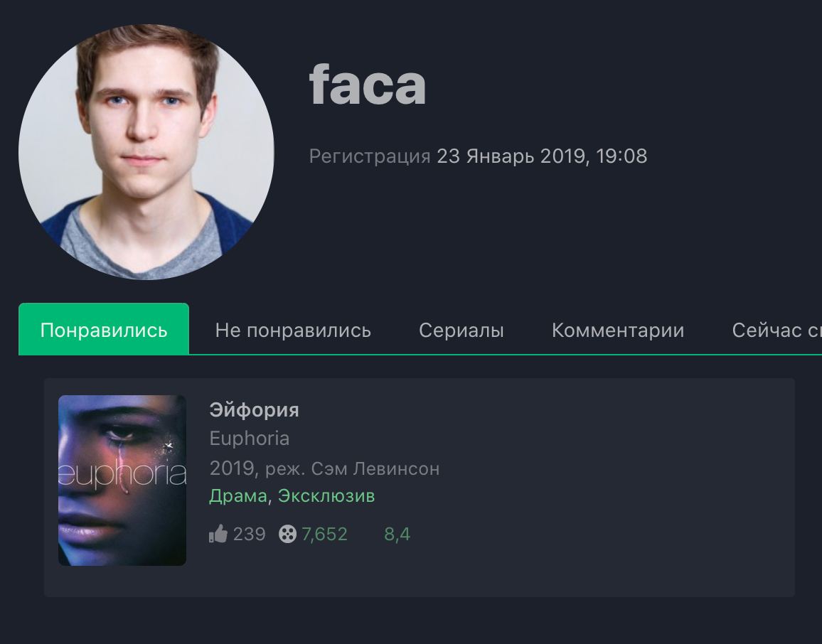Click the empty area of Эйфория card
The width and height of the screenshot is (822, 644).
point(603,488)
